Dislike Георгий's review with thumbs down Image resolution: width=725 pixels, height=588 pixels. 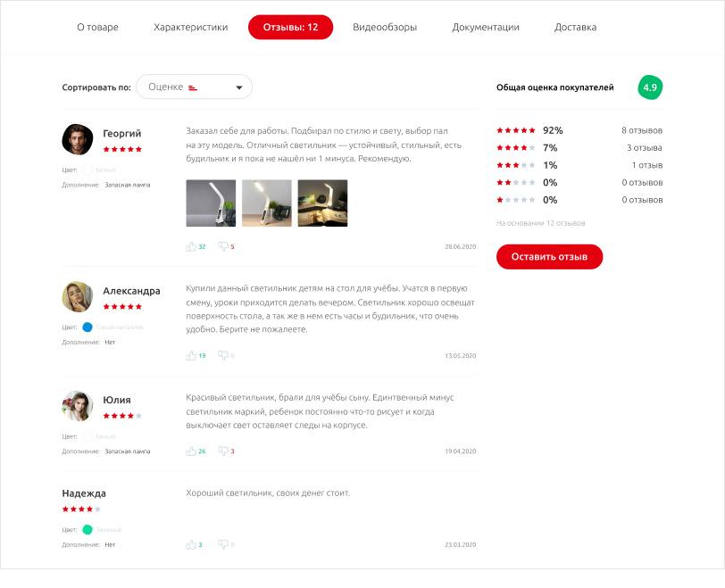coord(223,246)
